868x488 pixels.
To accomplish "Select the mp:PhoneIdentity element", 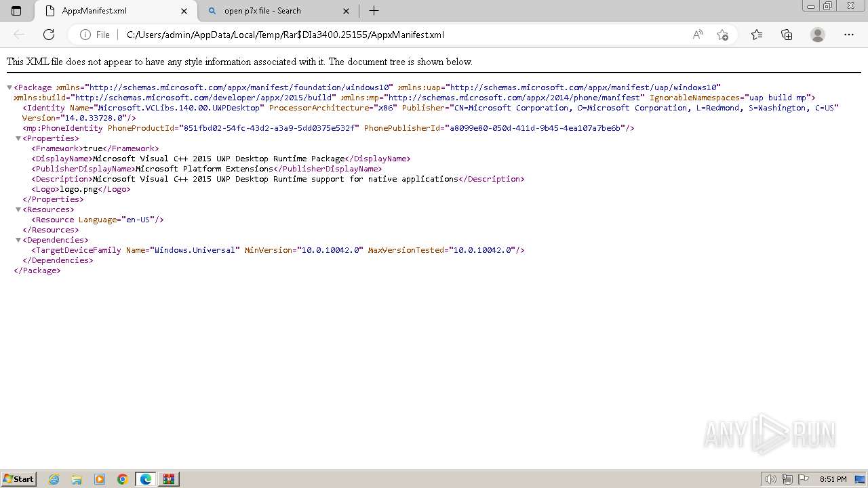I will tap(328, 128).
